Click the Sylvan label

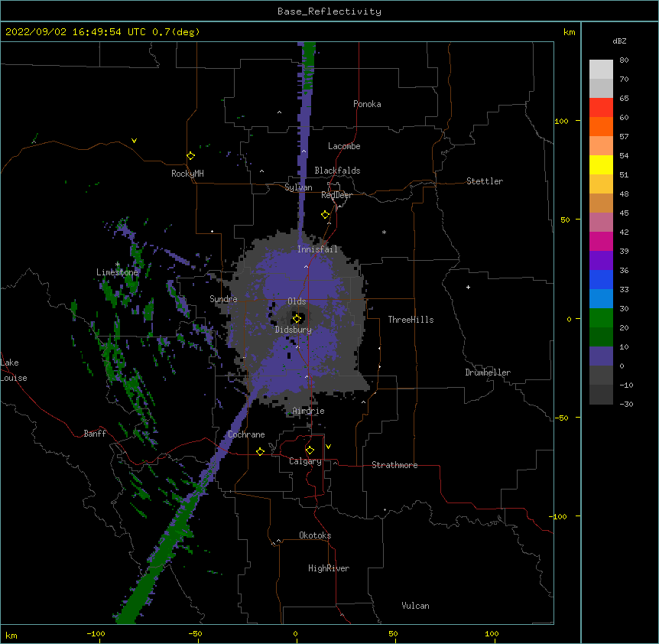click(298, 187)
